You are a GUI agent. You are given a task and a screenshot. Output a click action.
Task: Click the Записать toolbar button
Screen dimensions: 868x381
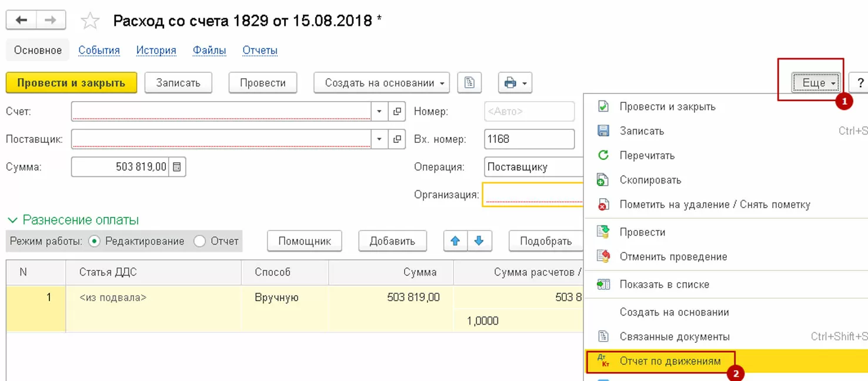click(x=178, y=83)
